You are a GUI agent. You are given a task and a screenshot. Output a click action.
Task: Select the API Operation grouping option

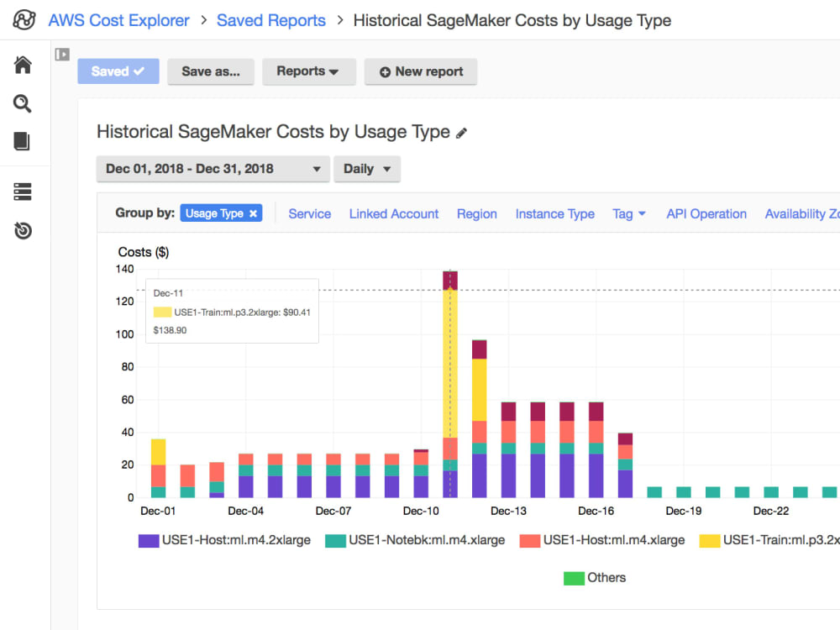(706, 214)
